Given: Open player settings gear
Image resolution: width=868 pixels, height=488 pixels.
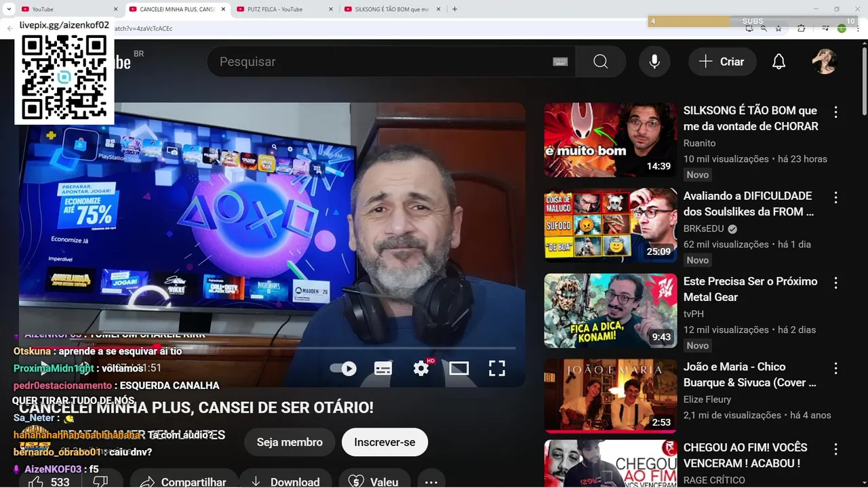Looking at the screenshot, I should 421,368.
